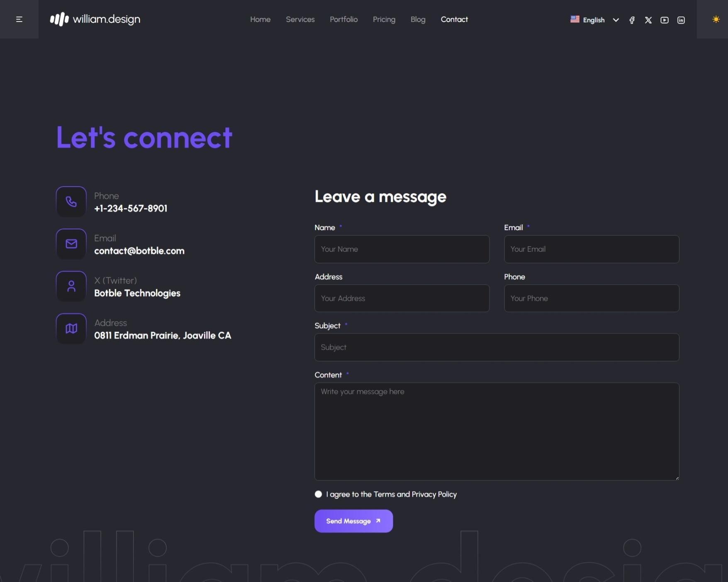
Task: Click the phone icon tile
Action: coord(71,201)
